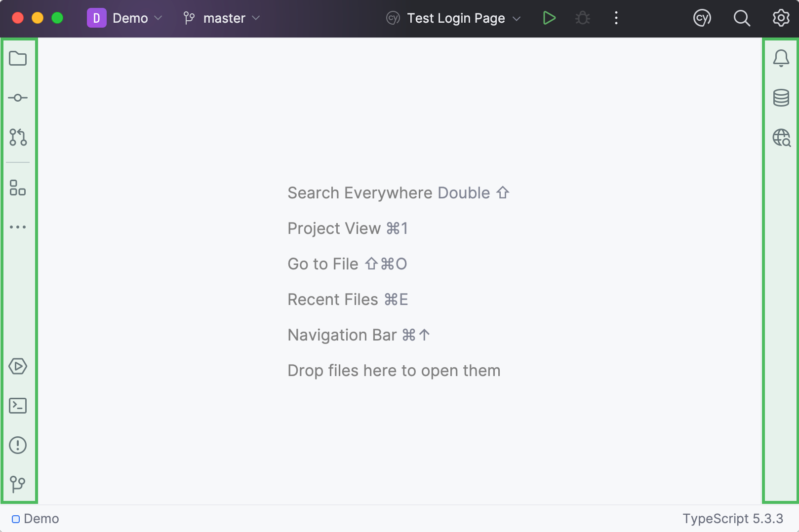Screen dimensions: 799x532
Task: Open the Problems tool window
Action: pyautogui.click(x=18, y=445)
